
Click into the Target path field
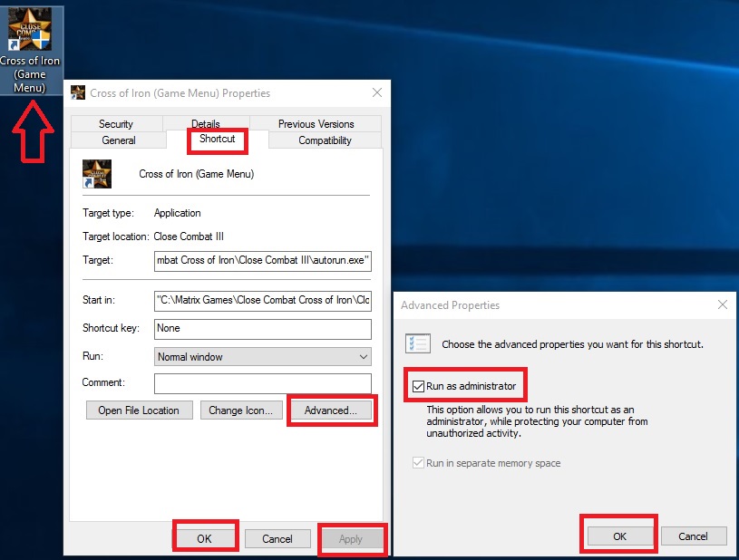click(263, 261)
